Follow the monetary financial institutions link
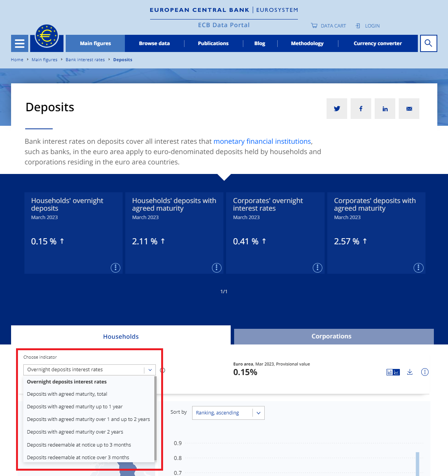This screenshot has height=476, width=448. (x=262, y=141)
